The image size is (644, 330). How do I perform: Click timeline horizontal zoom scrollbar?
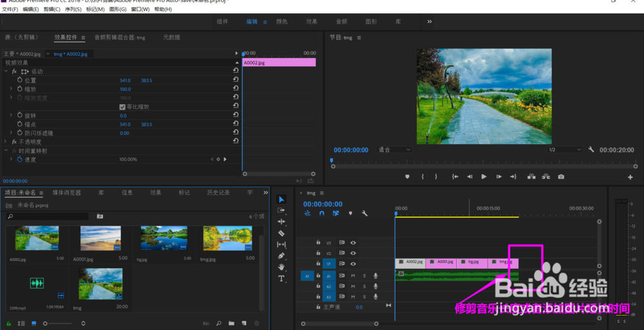pos(339,324)
